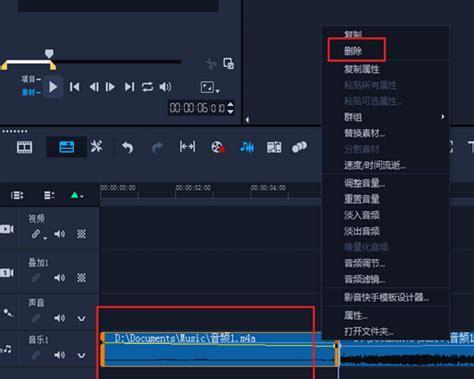This screenshot has height=379, width=474.
Task: Toggle track transparency on 叠加1 track
Action: pos(81,278)
